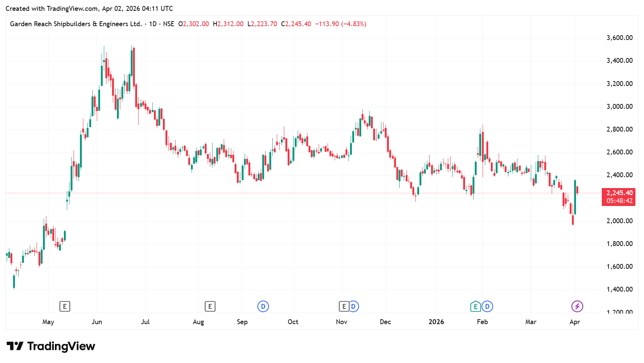Click the TradingView logo at bottom left
The width and height of the screenshot is (644, 363).
coord(51,346)
